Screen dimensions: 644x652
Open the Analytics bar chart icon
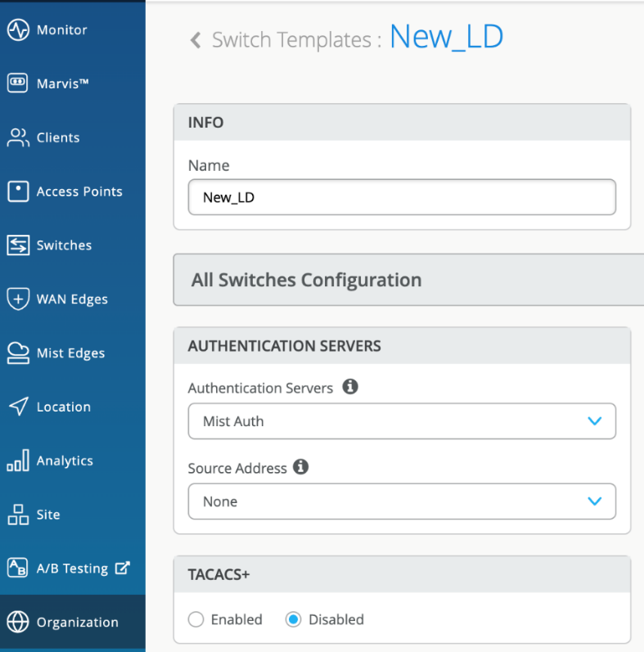[18, 460]
